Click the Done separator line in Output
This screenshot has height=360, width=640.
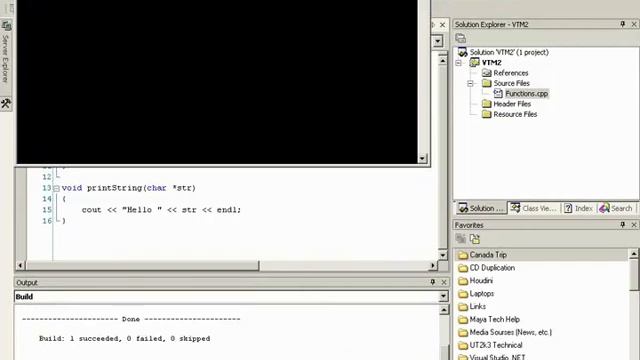coord(131,319)
